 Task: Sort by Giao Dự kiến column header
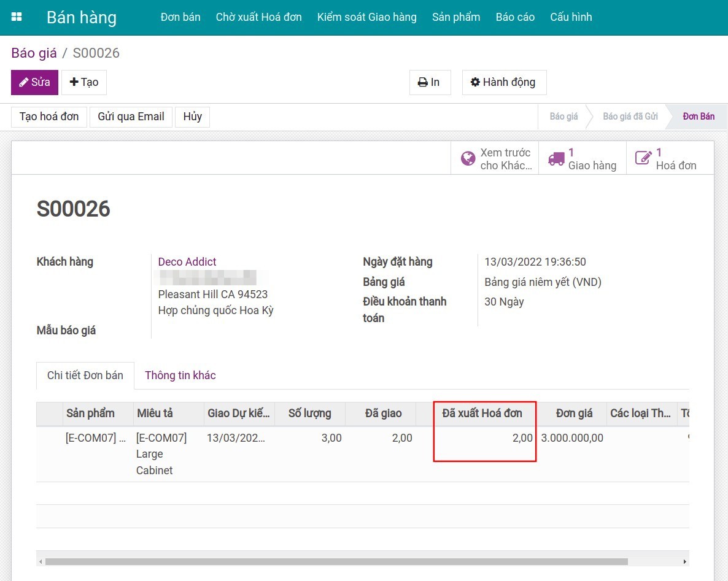tap(239, 414)
